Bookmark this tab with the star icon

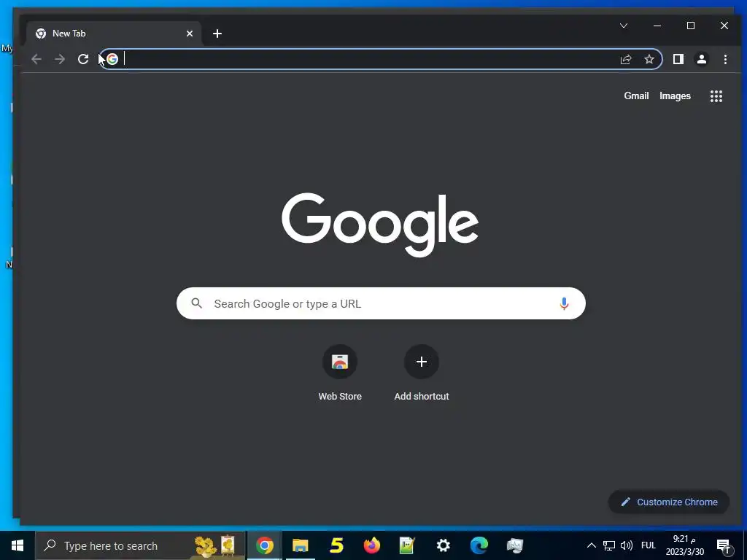pyautogui.click(x=649, y=59)
